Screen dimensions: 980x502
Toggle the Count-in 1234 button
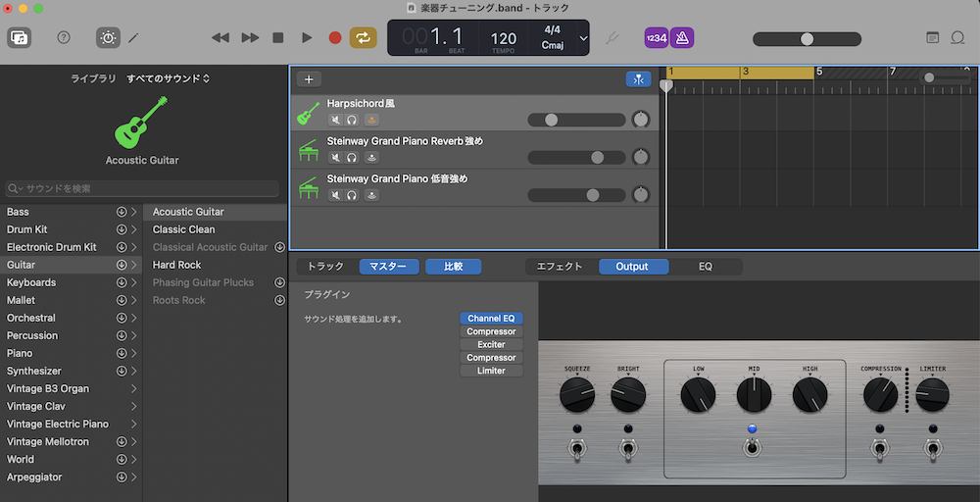click(x=656, y=38)
